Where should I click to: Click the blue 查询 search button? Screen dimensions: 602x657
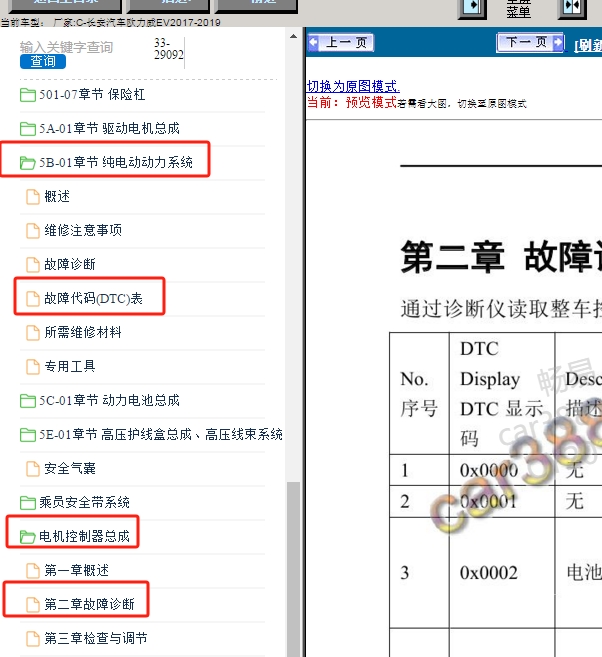click(43, 62)
